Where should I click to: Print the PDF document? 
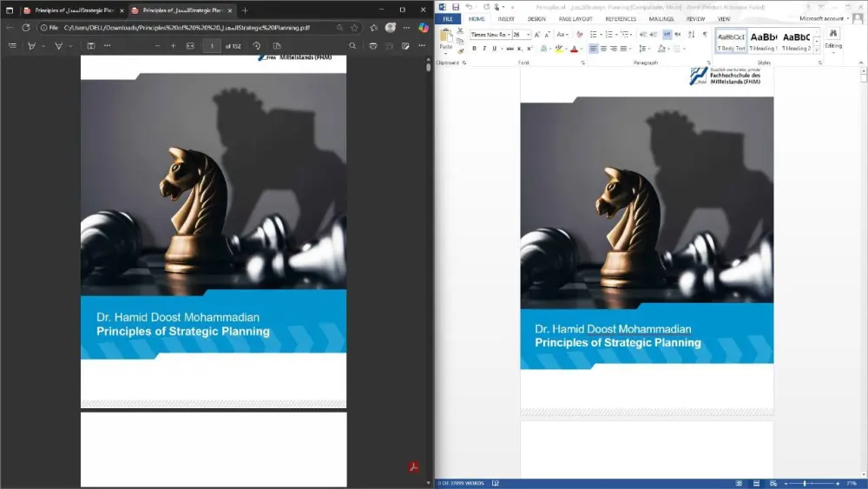point(373,46)
